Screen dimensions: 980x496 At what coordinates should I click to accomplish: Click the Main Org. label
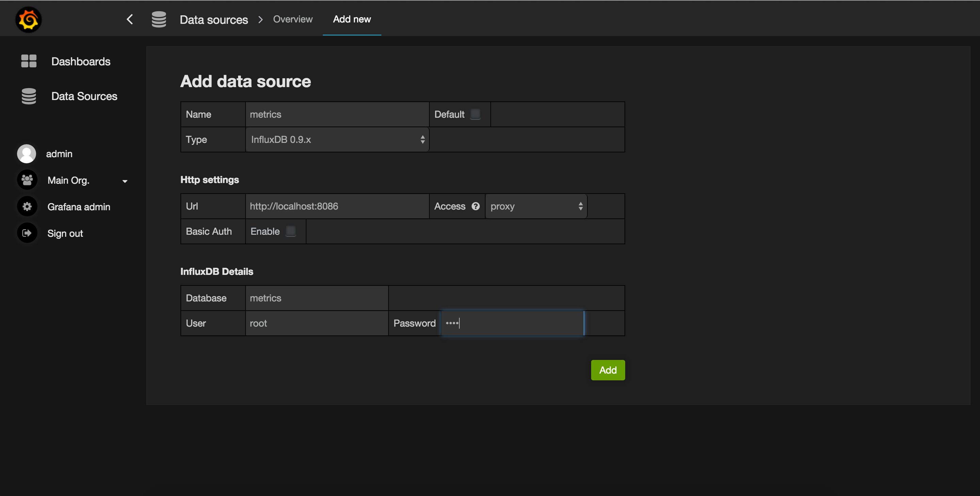coord(68,180)
